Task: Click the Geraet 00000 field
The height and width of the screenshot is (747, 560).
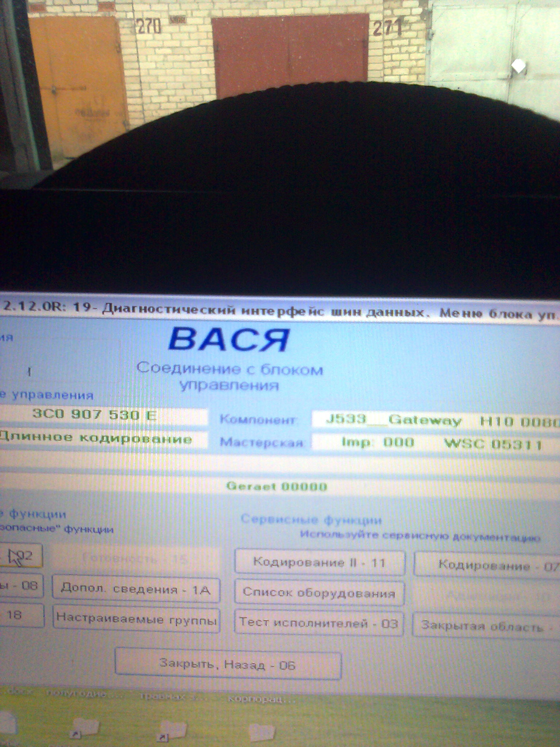Action: click(x=277, y=486)
